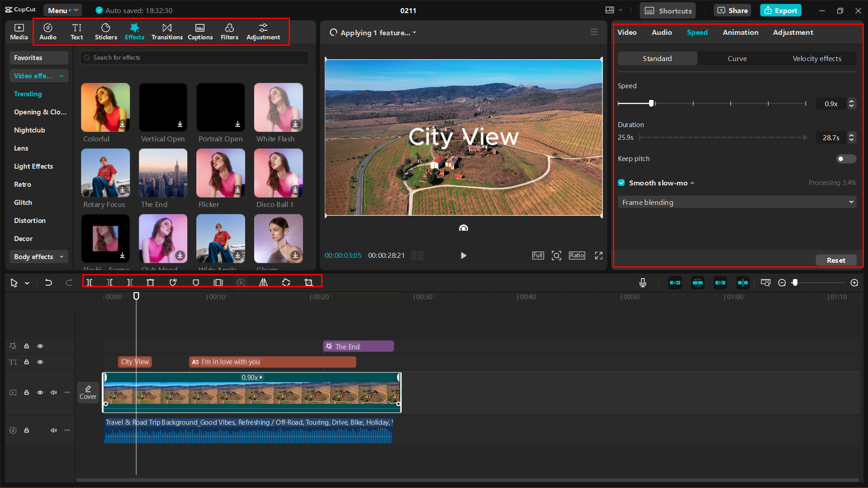Viewport: 868px width, 488px height.
Task: Hide the main video track eye icon
Action: click(x=40, y=393)
